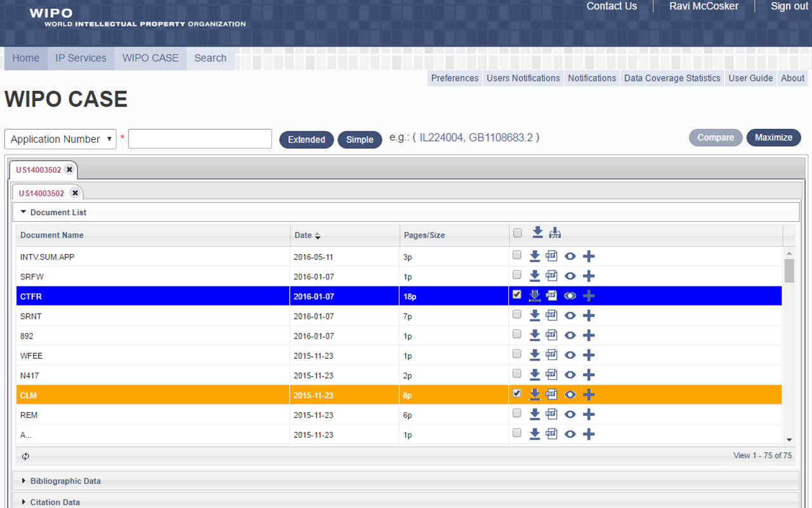Check the INTV.SUM.APP row checkbox

(x=517, y=255)
